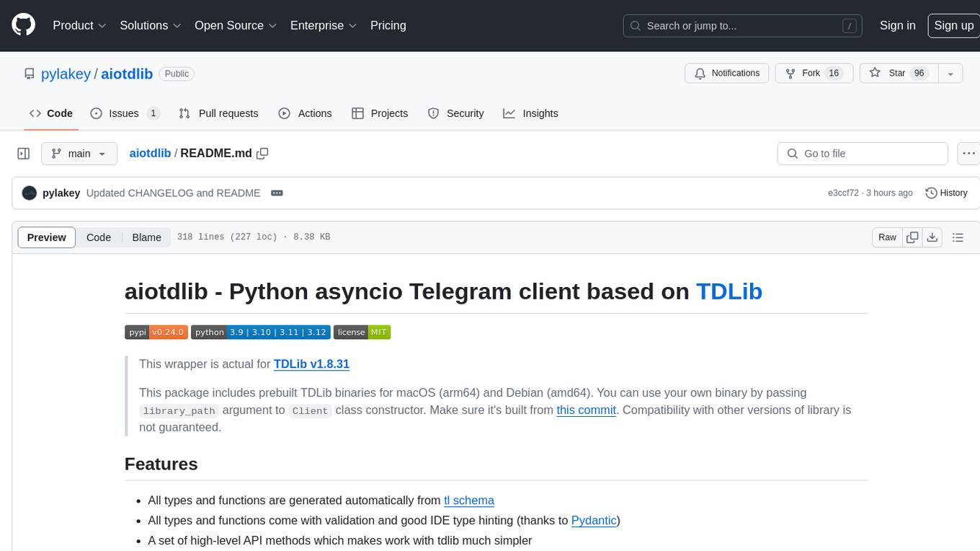Open commit e3ccf72
The width and height of the screenshot is (980, 551).
pyautogui.click(x=843, y=193)
